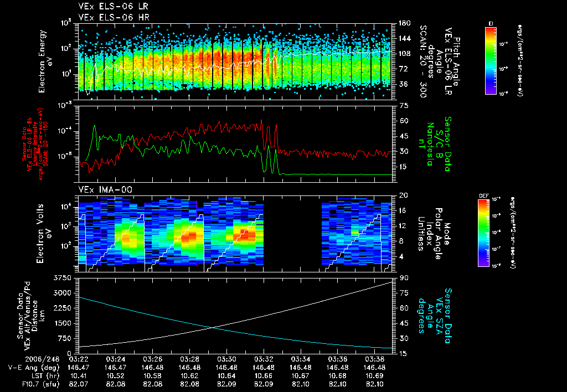Click the 3750 altitude tick label

coord(62,278)
